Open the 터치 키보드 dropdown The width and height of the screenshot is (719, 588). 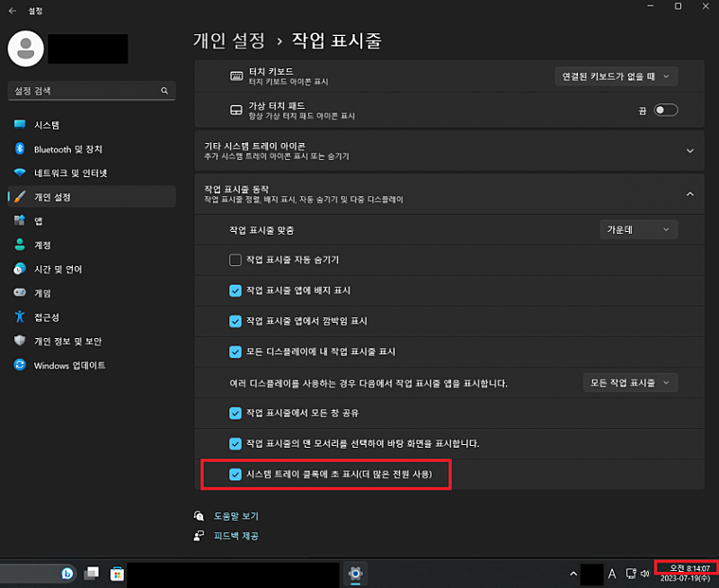(617, 76)
